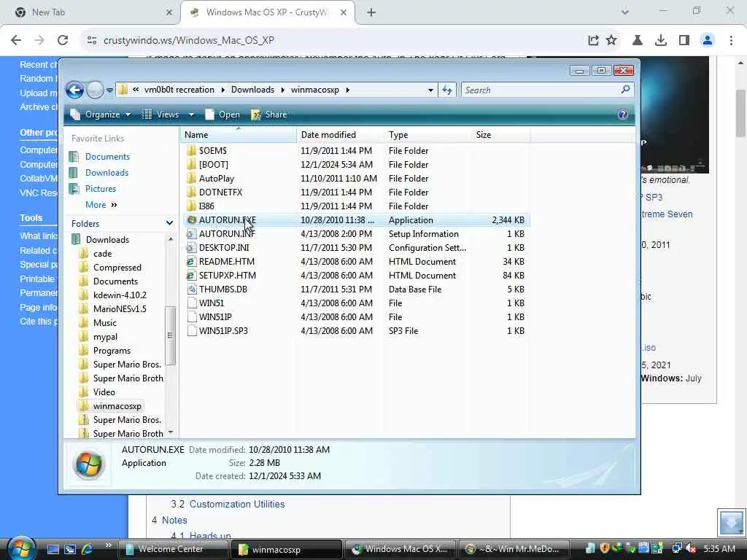Click Open in the Explorer toolbar
This screenshot has height=560, width=747.
[x=222, y=114]
